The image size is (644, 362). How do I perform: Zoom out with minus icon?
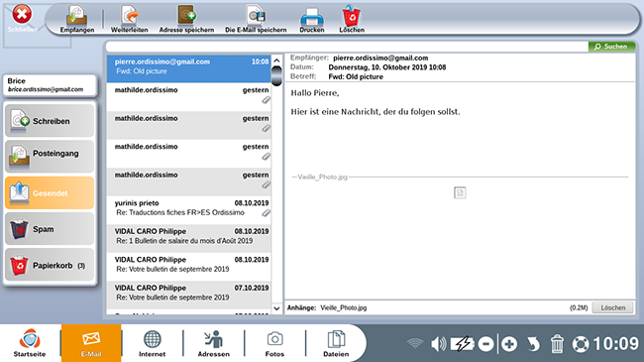(x=485, y=344)
